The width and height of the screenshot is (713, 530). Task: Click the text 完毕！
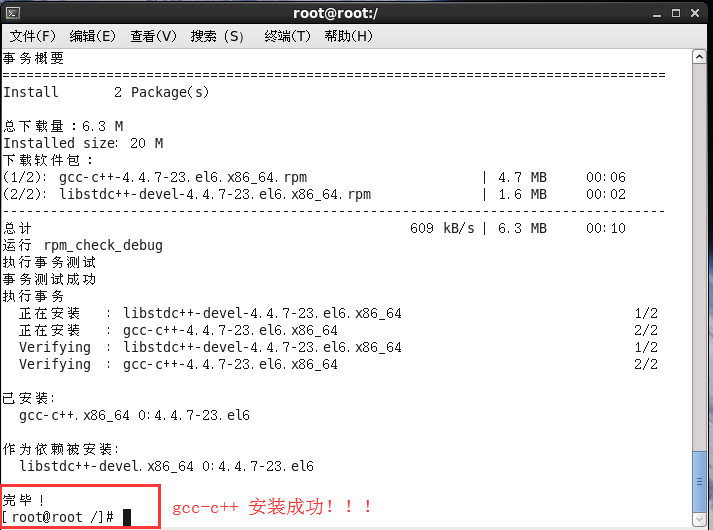(x=24, y=500)
